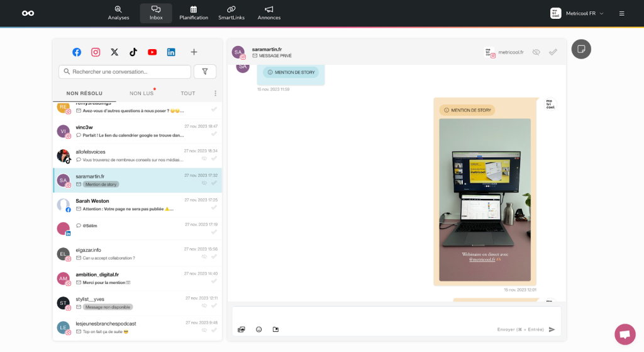644x352 pixels.
Task: Open the hamburger menu in top bar
Action: (x=621, y=13)
